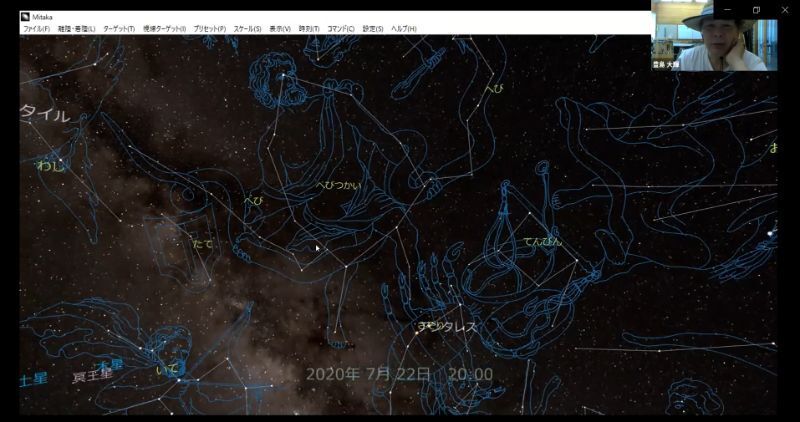Image resolution: width=800 pixels, height=422 pixels.
Task: Select the アンタレス star label
Action: (x=449, y=327)
